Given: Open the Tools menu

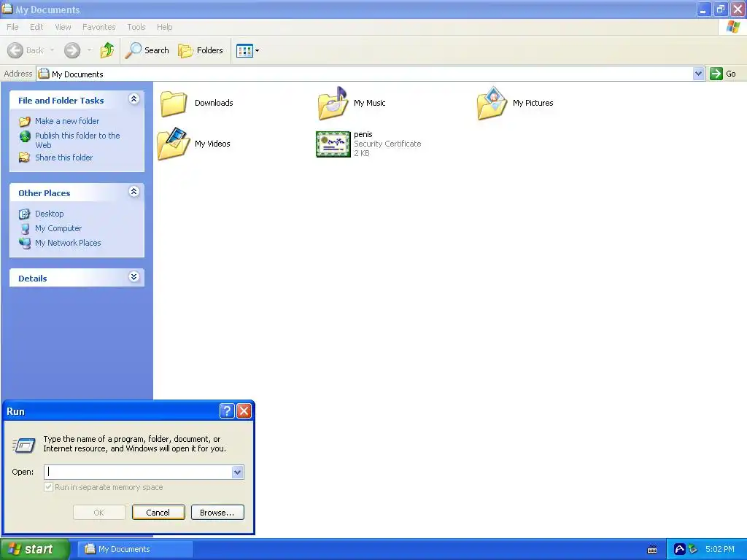Looking at the screenshot, I should coord(136,27).
